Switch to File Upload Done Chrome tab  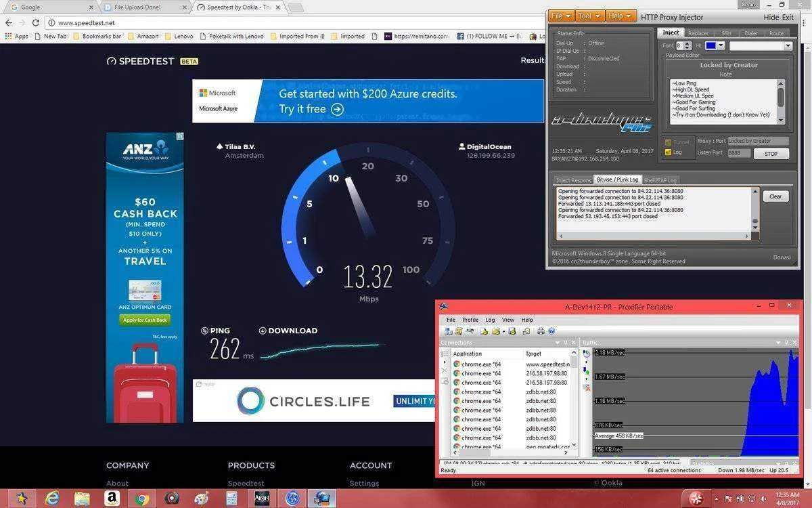click(x=144, y=7)
